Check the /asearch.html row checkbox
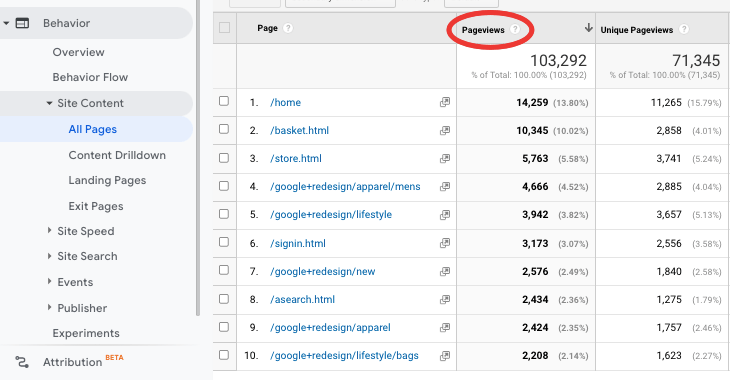The height and width of the screenshot is (380, 730). click(x=224, y=299)
